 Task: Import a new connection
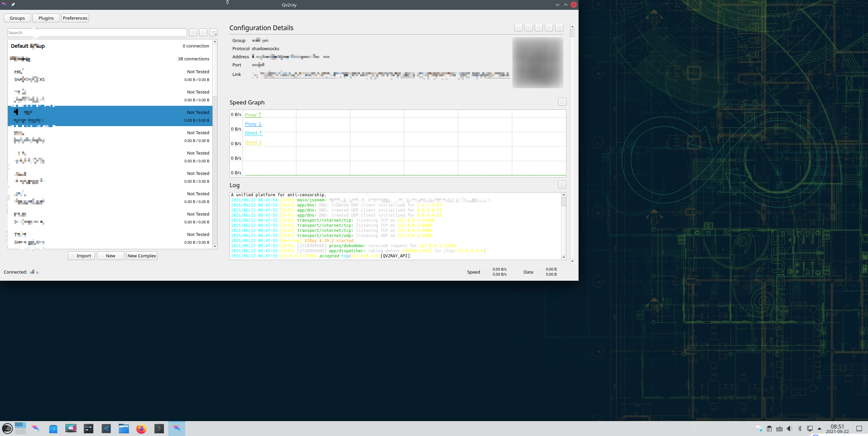click(81, 255)
